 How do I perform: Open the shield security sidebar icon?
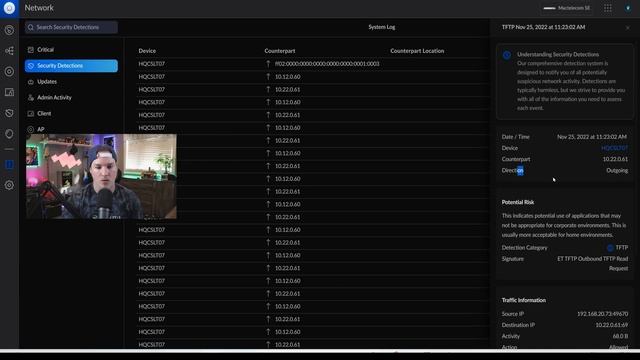pyautogui.click(x=9, y=113)
